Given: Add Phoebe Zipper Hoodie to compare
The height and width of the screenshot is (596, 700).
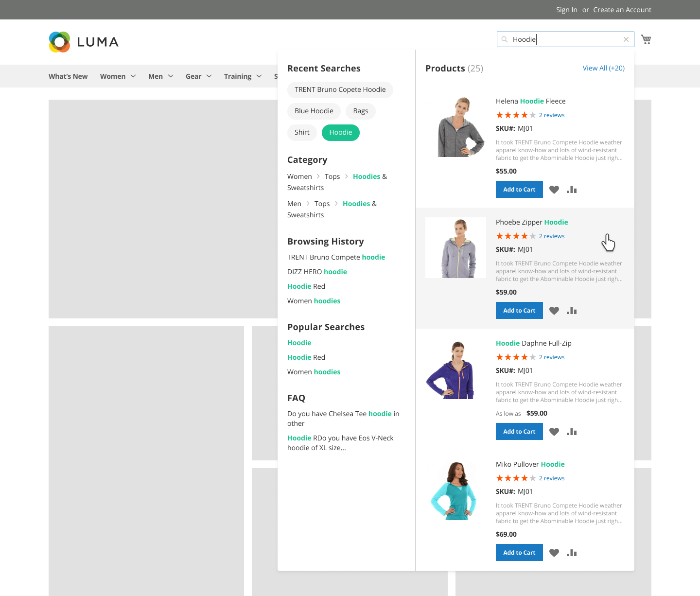Looking at the screenshot, I should 572,311.
